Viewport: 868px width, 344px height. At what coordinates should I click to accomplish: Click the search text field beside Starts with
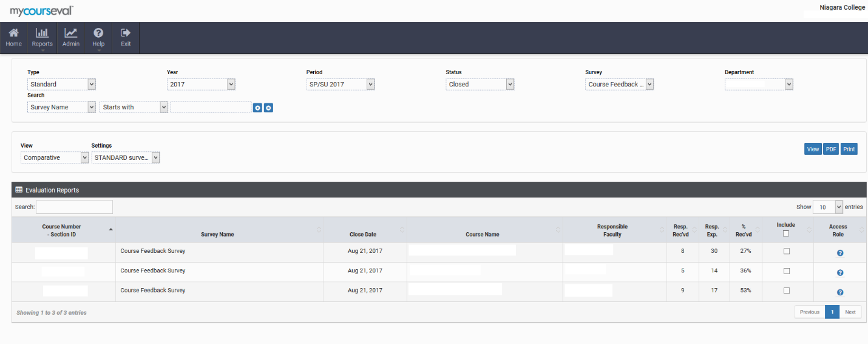click(x=211, y=107)
